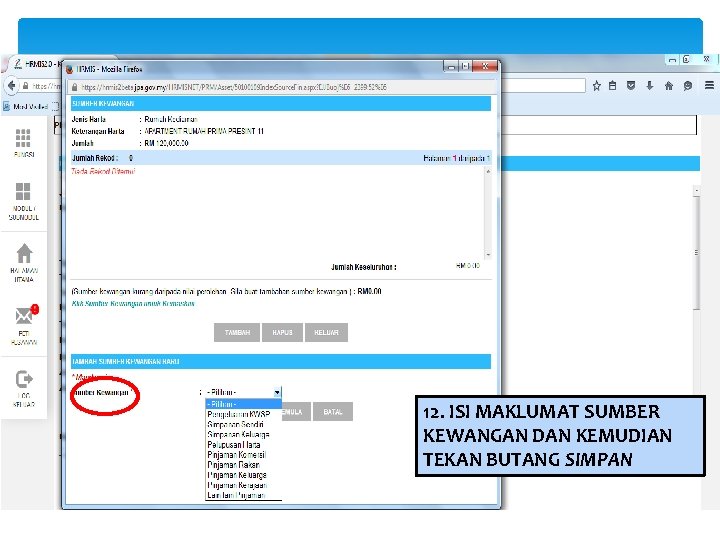Viewport: 720px width, 540px height.
Task: Click the Log Keluar exit icon
Action: (24, 379)
